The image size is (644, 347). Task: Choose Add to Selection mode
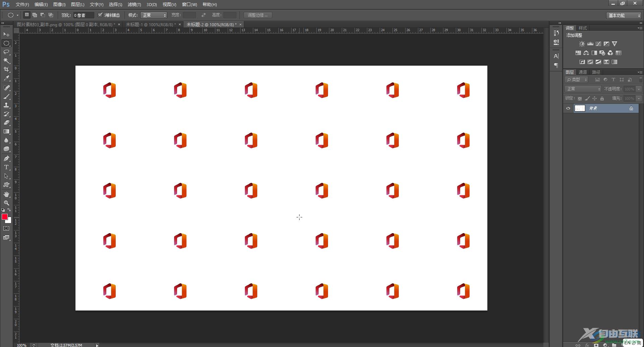click(35, 15)
